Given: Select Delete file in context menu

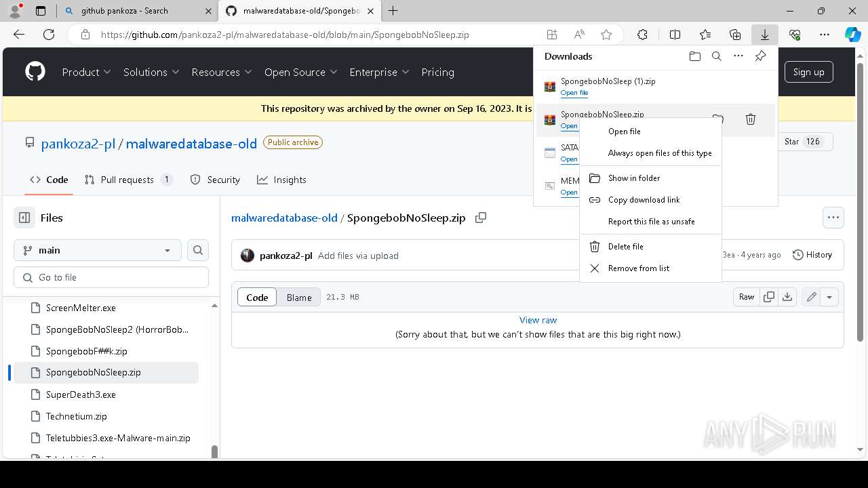Looking at the screenshot, I should point(651,247).
